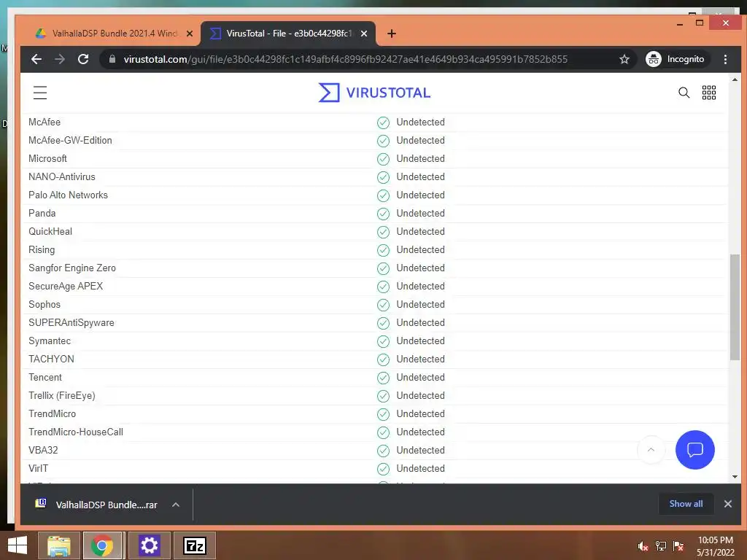Click the Microsoft result check icon
The image size is (747, 560).
coord(383,159)
